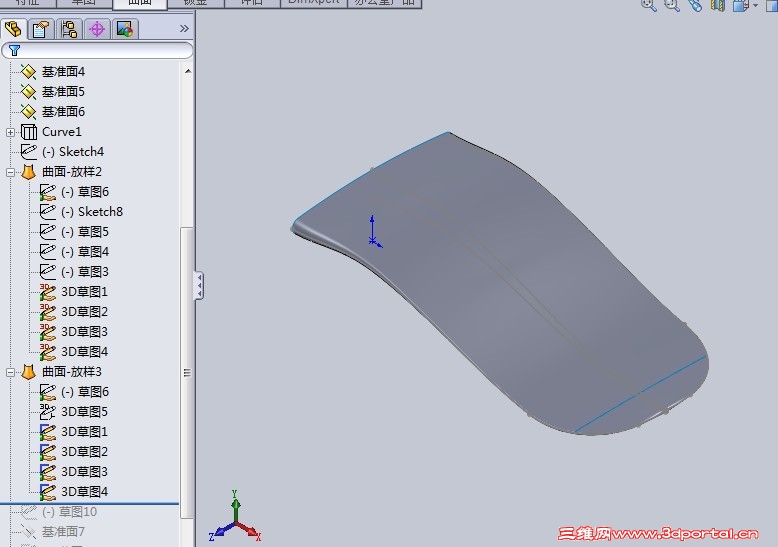778x547 pixels.
Task: Select 3D草图1 under 曲面-放样2
Action: click(84, 292)
